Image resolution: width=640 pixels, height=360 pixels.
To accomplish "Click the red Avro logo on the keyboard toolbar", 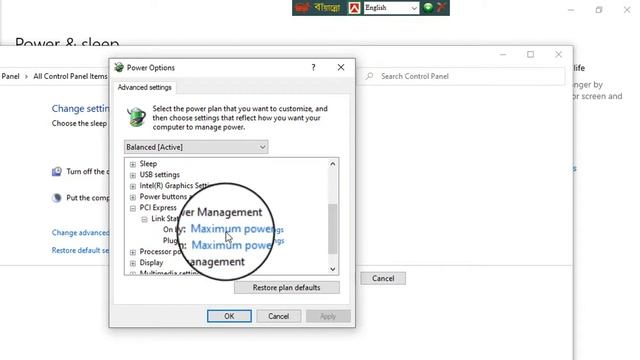I will [x=302, y=8].
